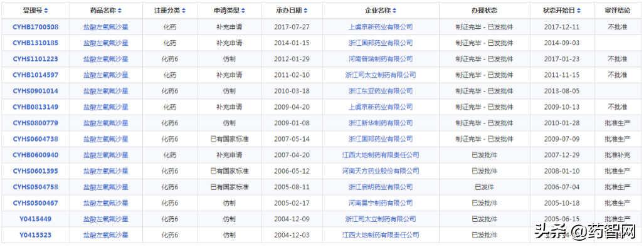View the CYHS0504758 record
Viewport: 644px width, 247px height.
coord(35,187)
